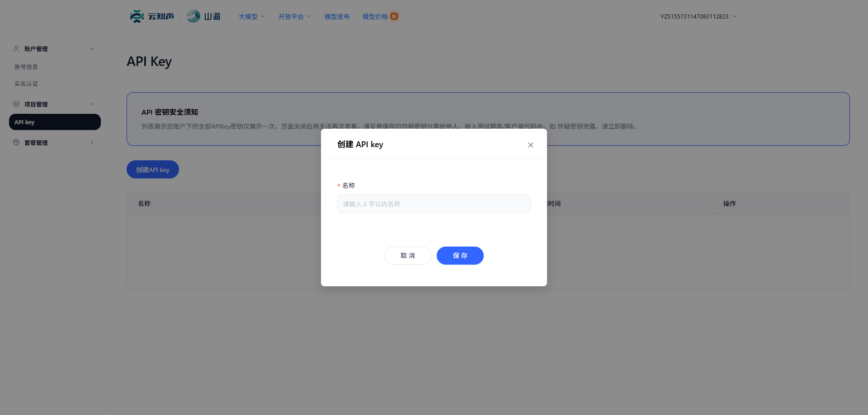Open the 大模型 dropdown

click(x=251, y=16)
